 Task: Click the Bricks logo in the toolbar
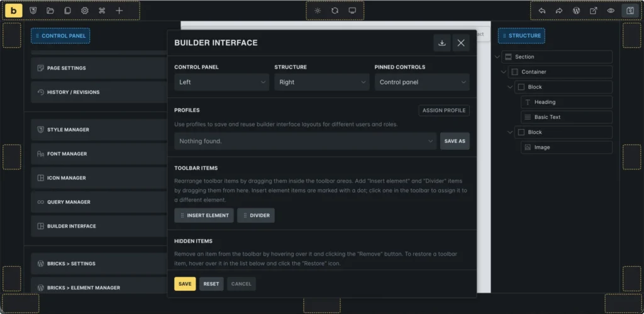14,11
